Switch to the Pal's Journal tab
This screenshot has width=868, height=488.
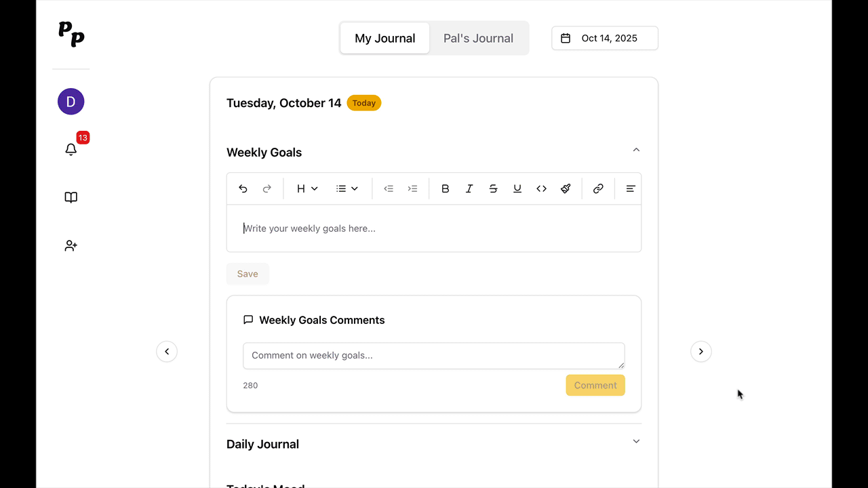478,39
